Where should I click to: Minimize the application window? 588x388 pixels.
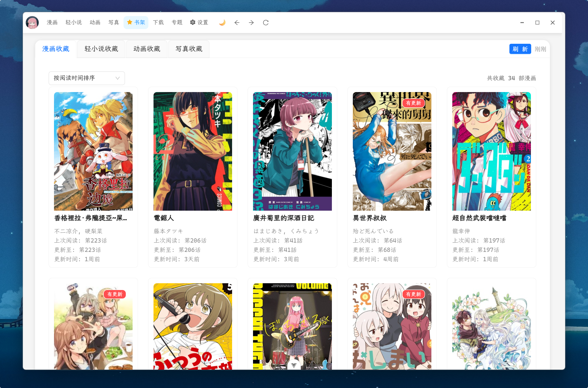(x=522, y=23)
